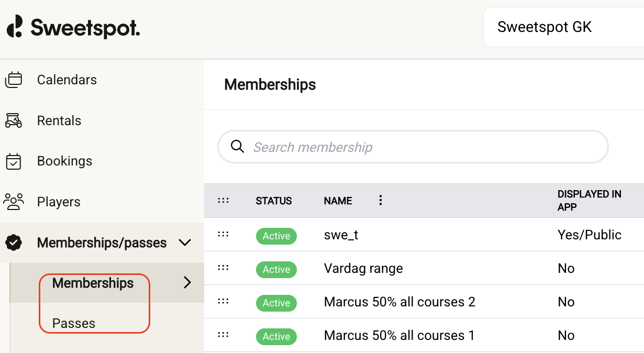
Task: Click the drag handle for Vardag range row
Action: (224, 268)
